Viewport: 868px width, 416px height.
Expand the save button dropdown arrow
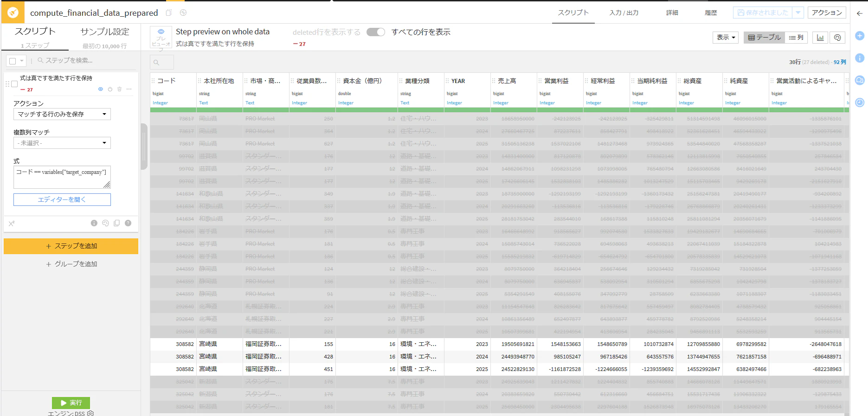coord(798,13)
